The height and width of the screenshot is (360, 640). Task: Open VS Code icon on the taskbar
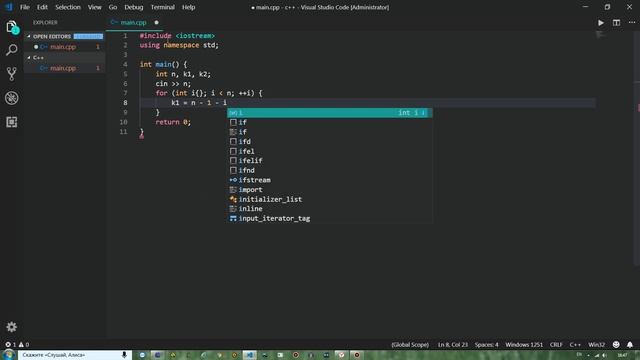click(x=249, y=355)
